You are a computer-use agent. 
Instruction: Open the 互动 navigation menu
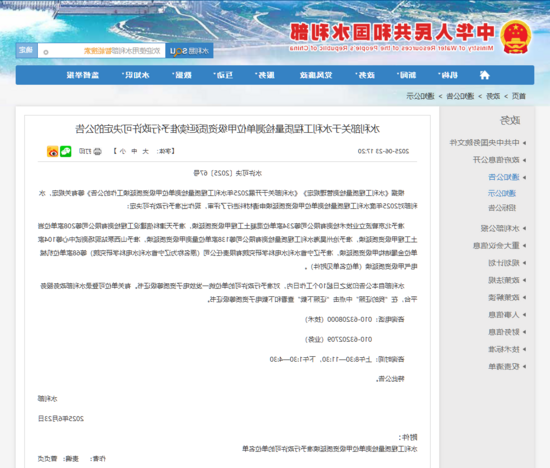(x=223, y=75)
